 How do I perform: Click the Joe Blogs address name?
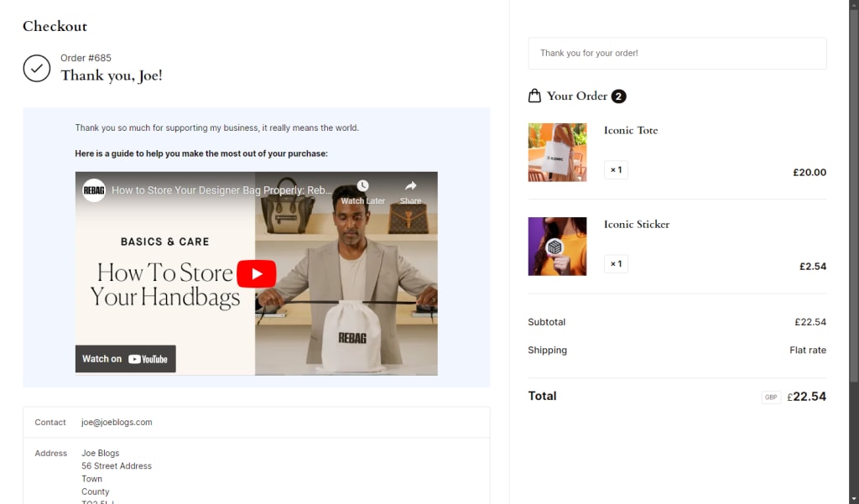(x=101, y=453)
